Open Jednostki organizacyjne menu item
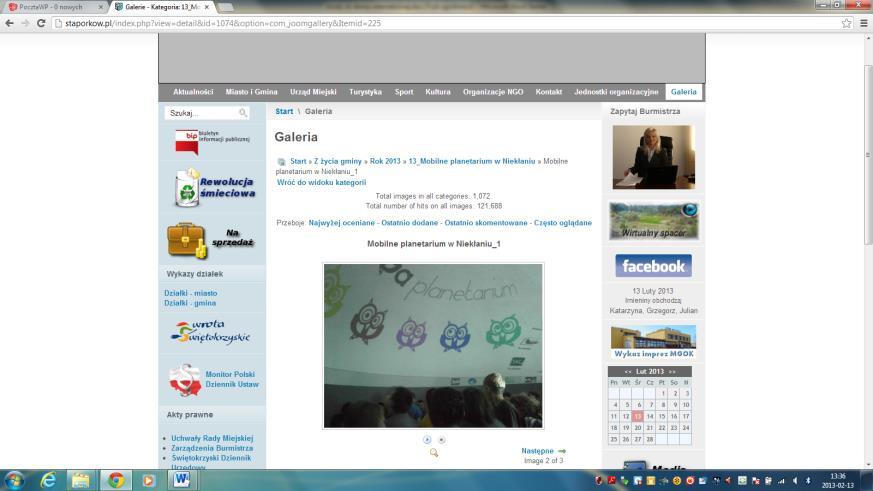The height and width of the screenshot is (491, 873). point(616,92)
